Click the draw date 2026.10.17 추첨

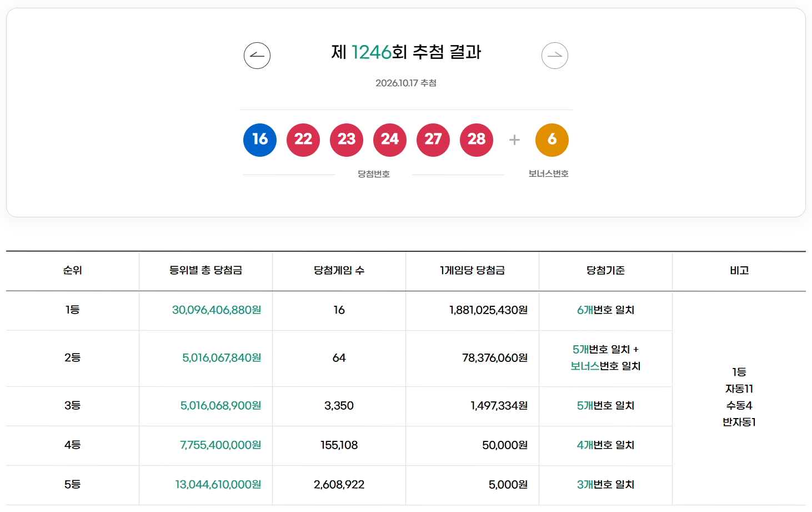click(406, 83)
